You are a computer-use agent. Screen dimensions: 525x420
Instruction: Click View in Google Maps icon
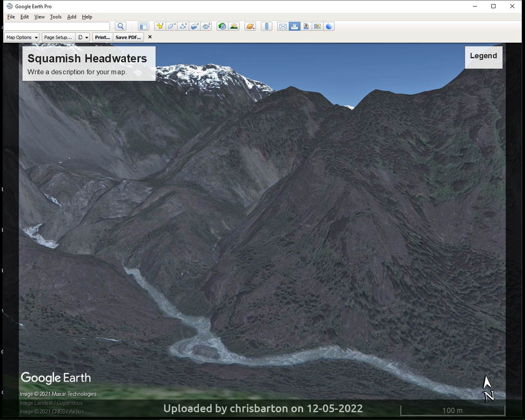click(306, 26)
